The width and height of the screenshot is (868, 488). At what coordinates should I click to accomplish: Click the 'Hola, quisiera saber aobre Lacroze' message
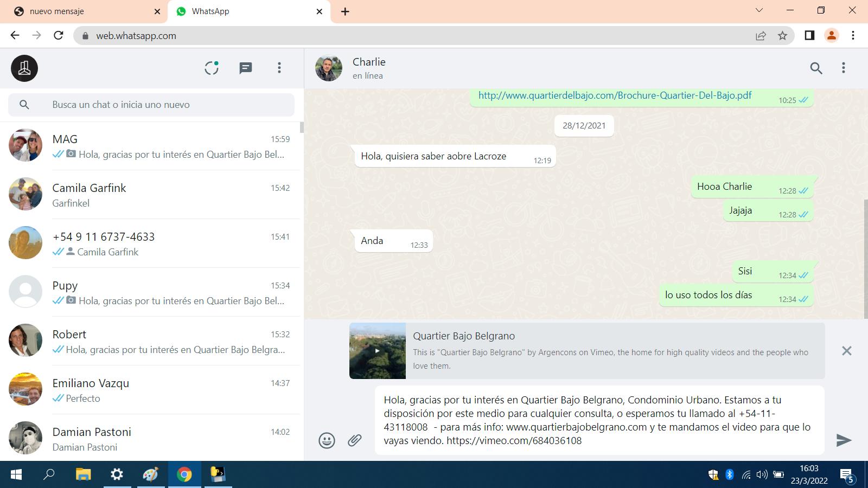click(455, 156)
